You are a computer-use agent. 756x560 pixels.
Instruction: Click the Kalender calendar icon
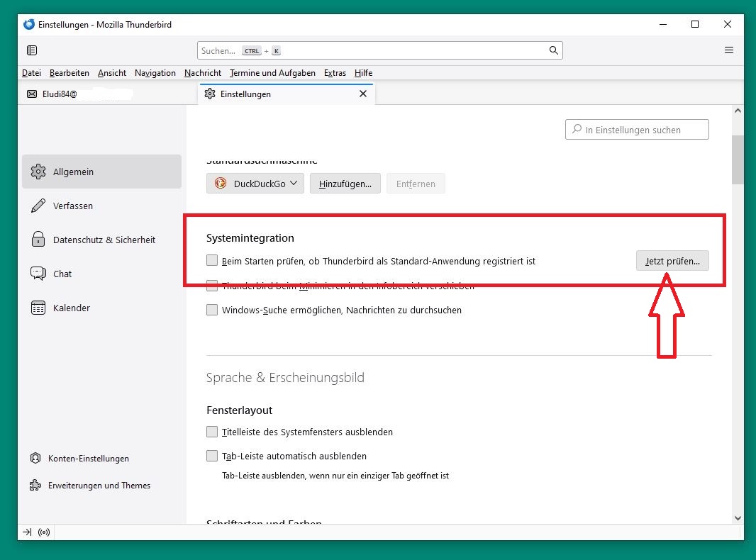tap(38, 308)
